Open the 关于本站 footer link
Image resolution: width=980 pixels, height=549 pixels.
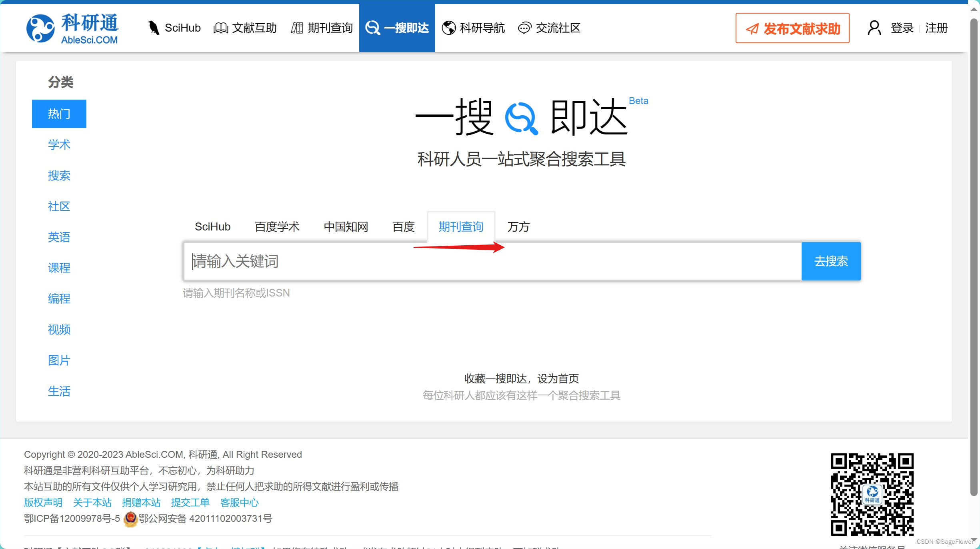point(92,503)
